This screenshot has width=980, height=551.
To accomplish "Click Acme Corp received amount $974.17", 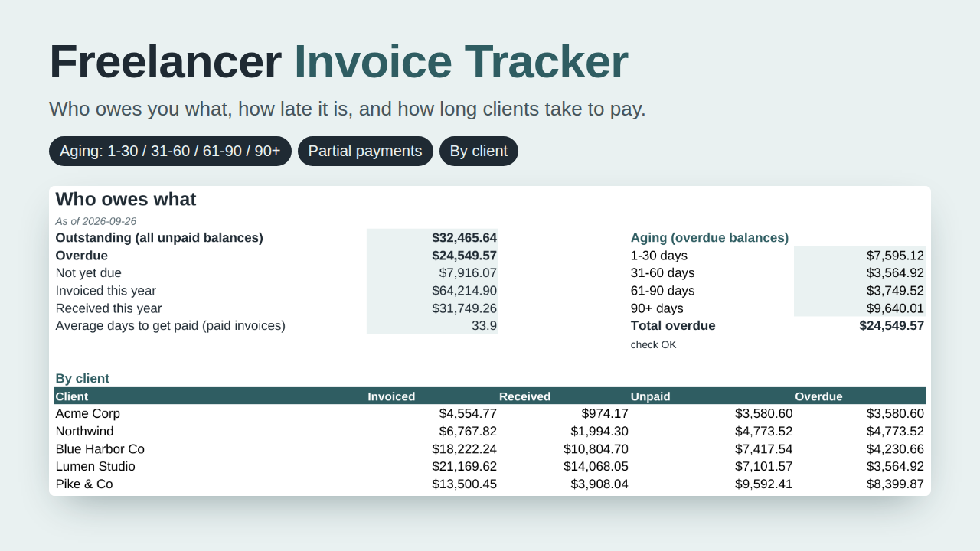I will click(x=605, y=414).
